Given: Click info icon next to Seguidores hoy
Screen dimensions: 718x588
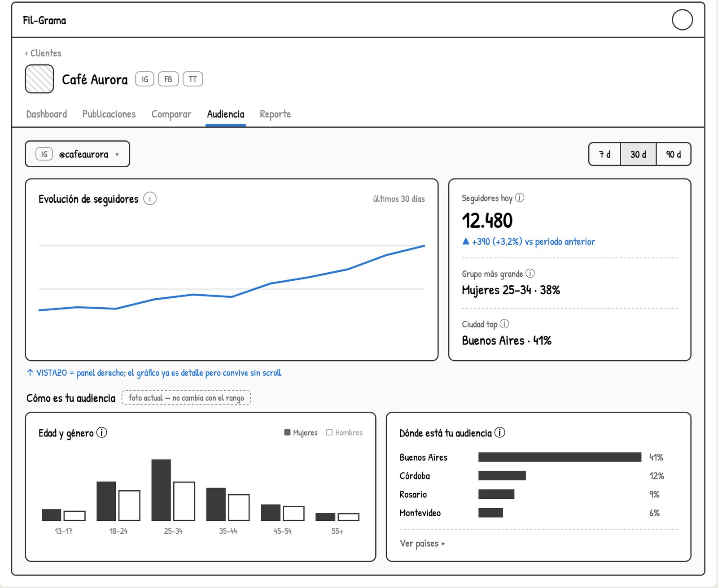Looking at the screenshot, I should tap(520, 197).
